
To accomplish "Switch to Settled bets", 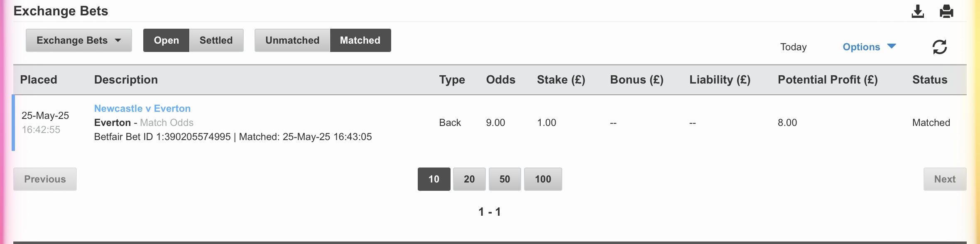I will tap(216, 40).
